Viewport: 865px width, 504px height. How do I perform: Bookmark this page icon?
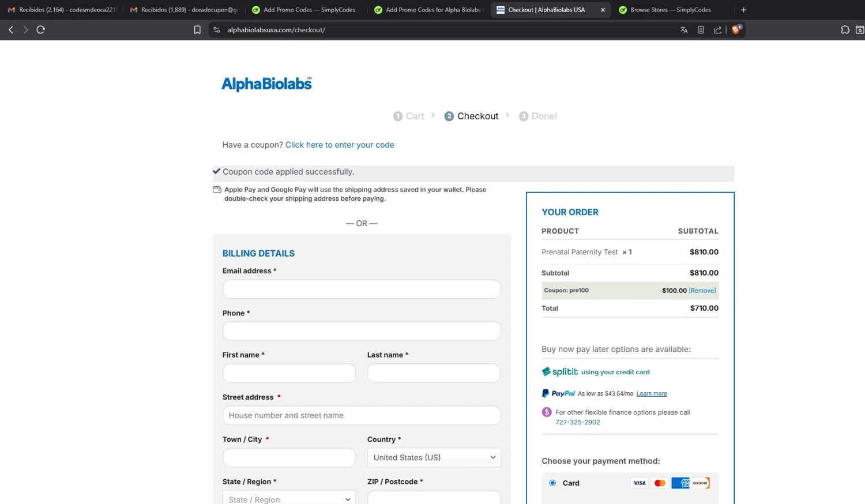pos(197,30)
